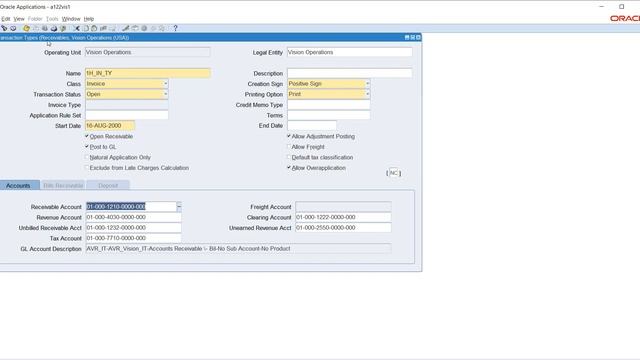Click the Switch Responsibilities toolbar icon
The height and width of the screenshot is (360, 640).
(44, 28)
